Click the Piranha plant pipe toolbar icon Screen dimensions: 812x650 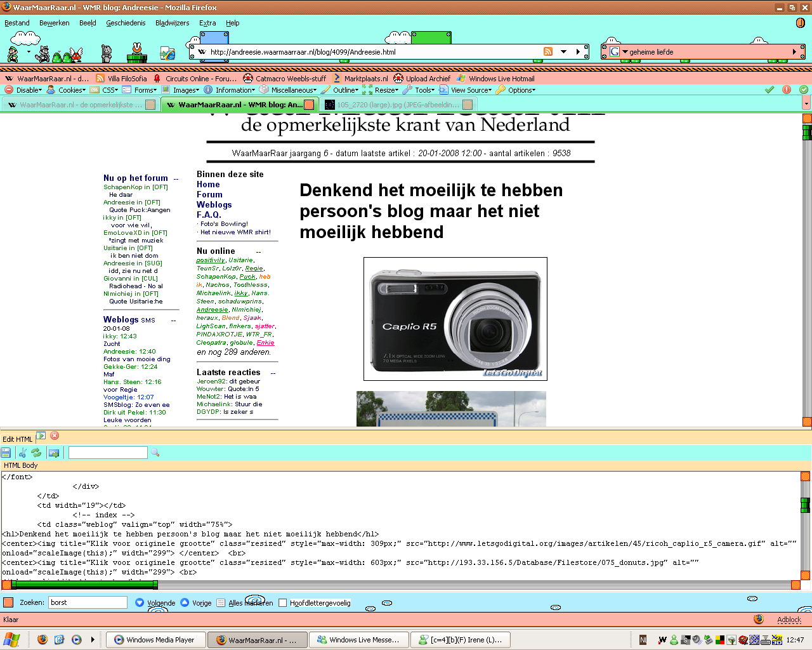pyautogui.click(x=136, y=52)
